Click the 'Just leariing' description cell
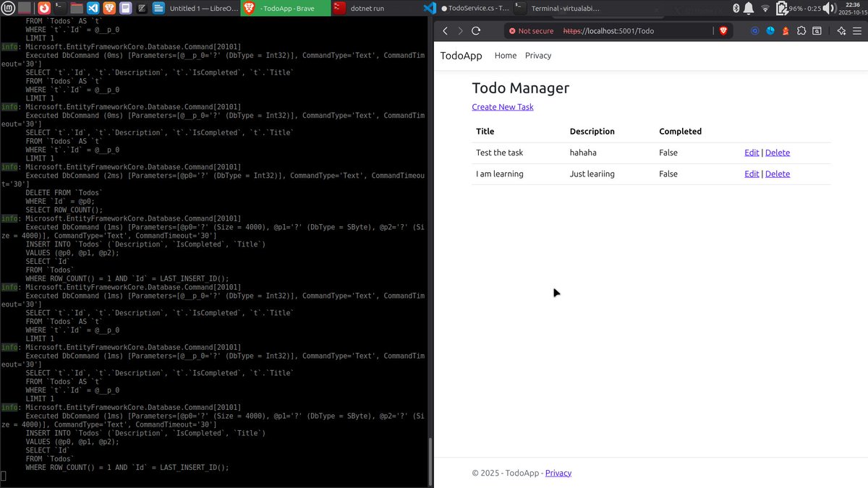Image resolution: width=868 pixels, height=488 pixels. 592,174
